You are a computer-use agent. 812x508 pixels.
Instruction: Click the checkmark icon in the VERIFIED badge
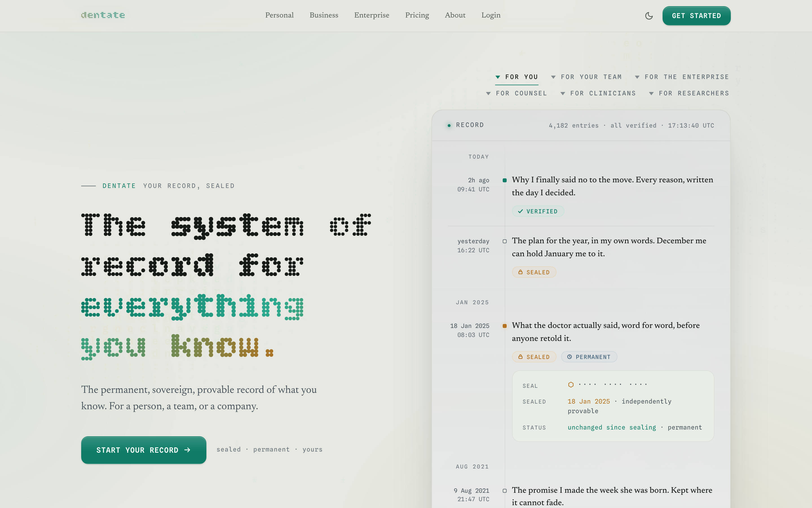520,211
